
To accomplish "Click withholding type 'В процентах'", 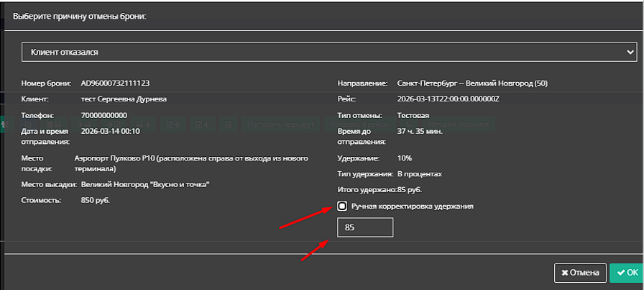I will (x=420, y=174).
